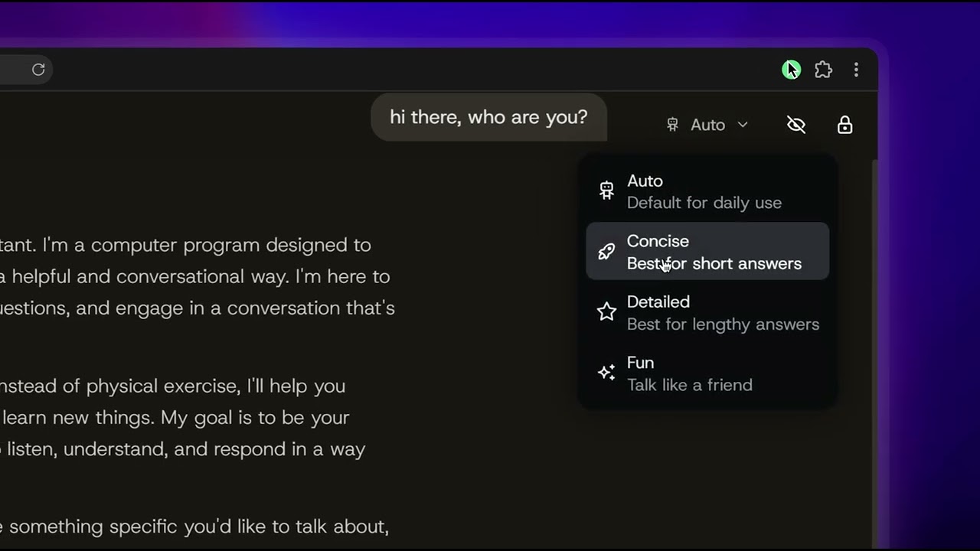Click the rocket icon for Concise mode
The image size is (980, 551).
(606, 251)
